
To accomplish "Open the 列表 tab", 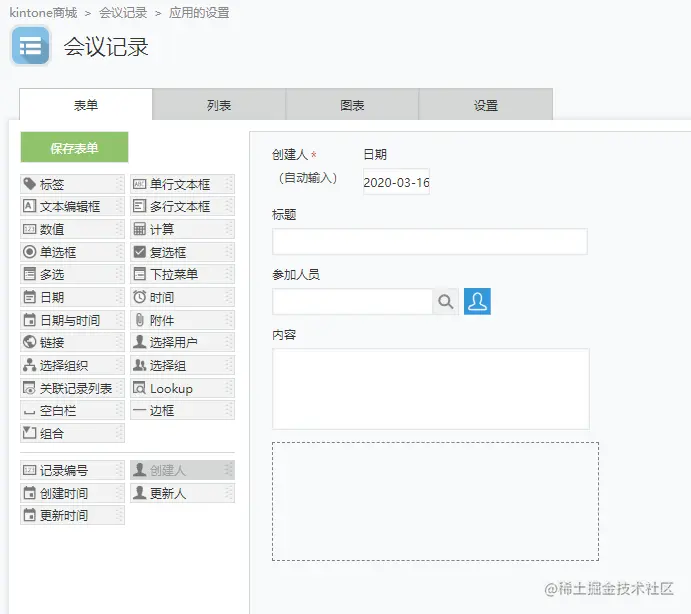I will point(219,105).
